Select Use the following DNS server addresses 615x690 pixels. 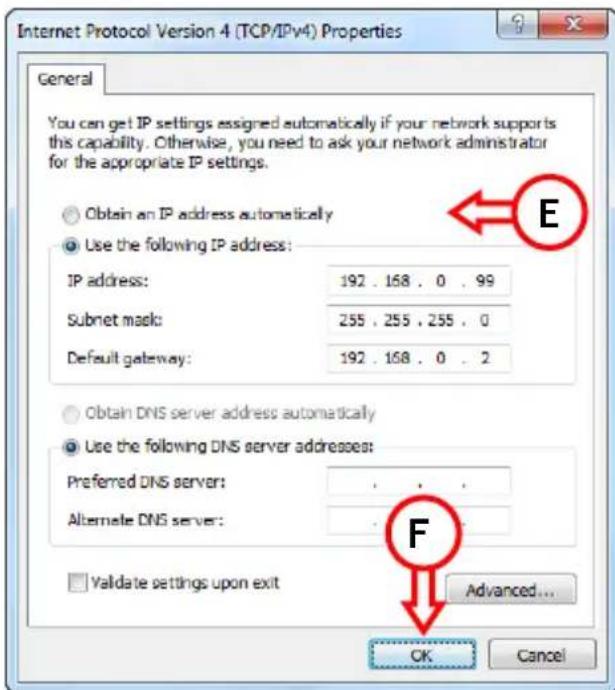click(x=71, y=447)
